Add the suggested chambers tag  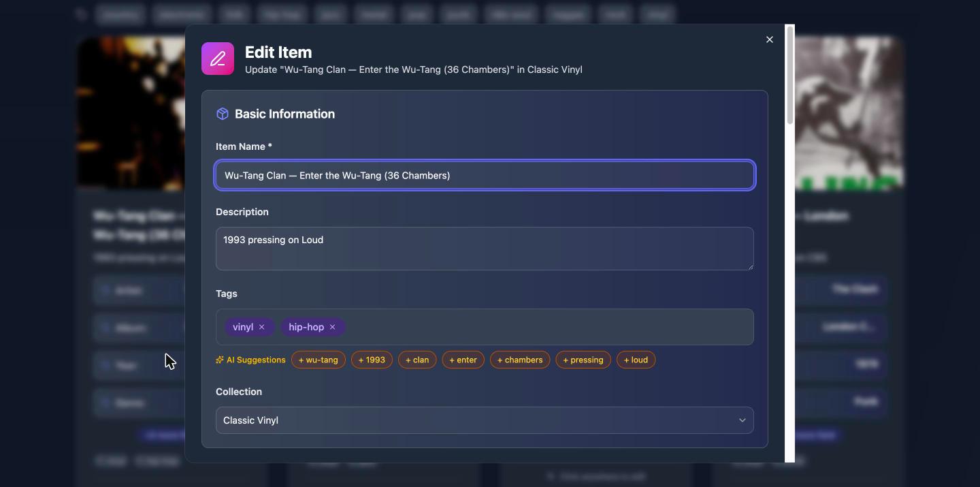pyautogui.click(x=520, y=360)
